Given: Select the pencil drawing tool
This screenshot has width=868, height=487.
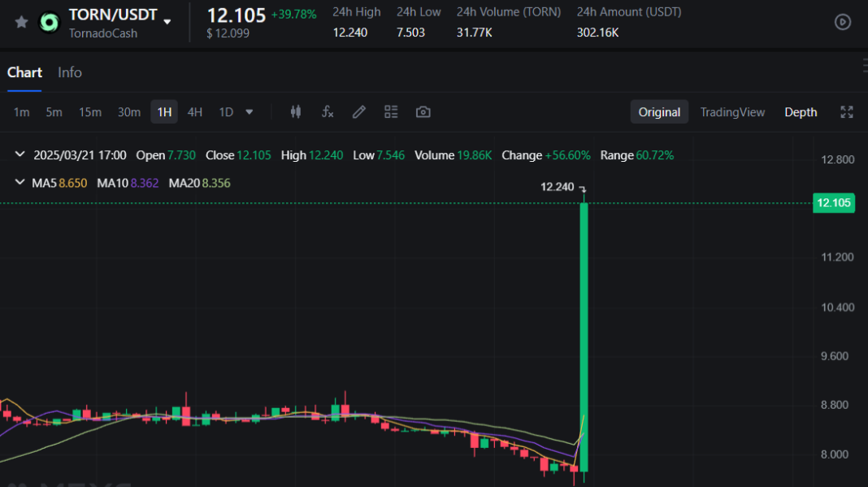Looking at the screenshot, I should (x=358, y=112).
